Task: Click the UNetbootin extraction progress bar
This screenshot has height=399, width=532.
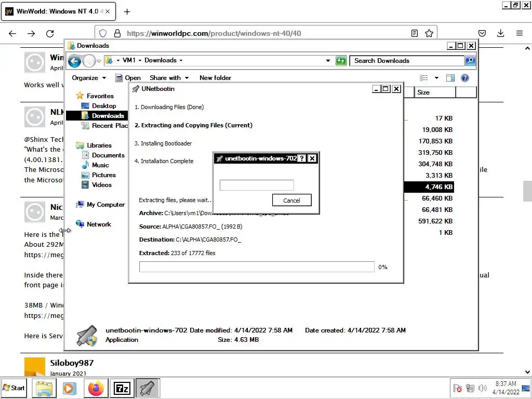Action: click(257, 267)
